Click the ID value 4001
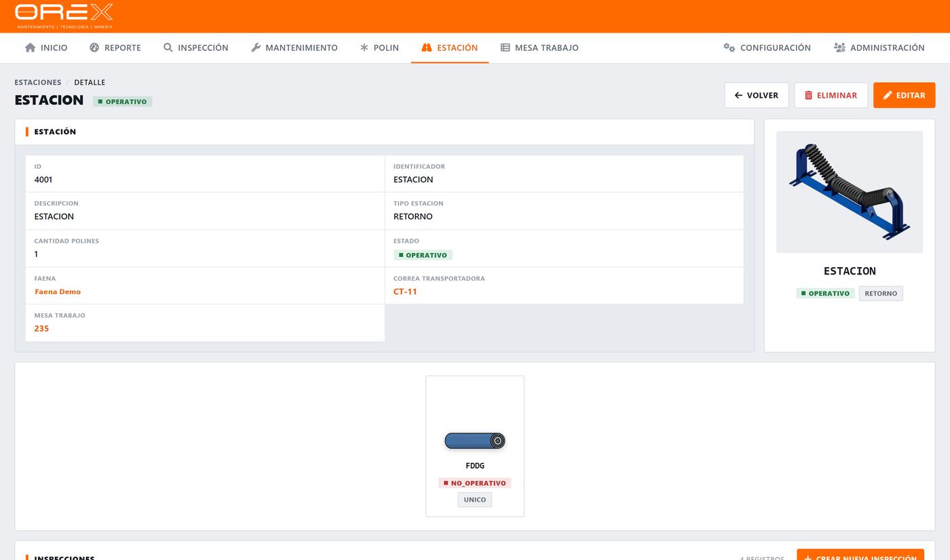The image size is (950, 560). [43, 180]
